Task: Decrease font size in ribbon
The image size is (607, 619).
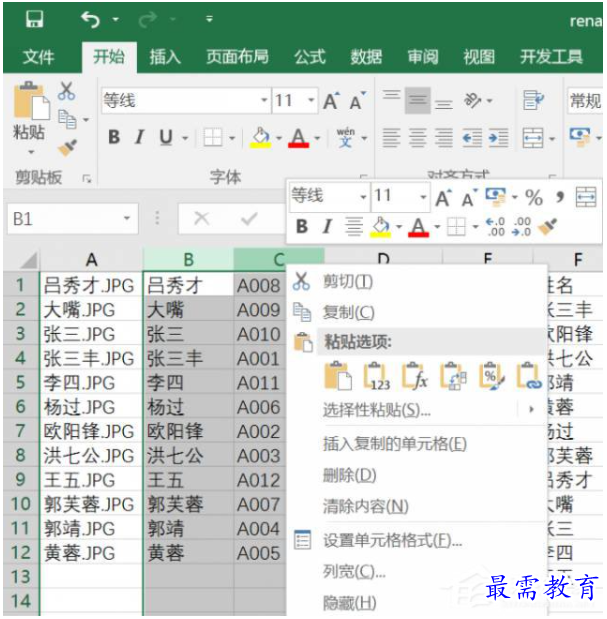Action: click(x=358, y=101)
